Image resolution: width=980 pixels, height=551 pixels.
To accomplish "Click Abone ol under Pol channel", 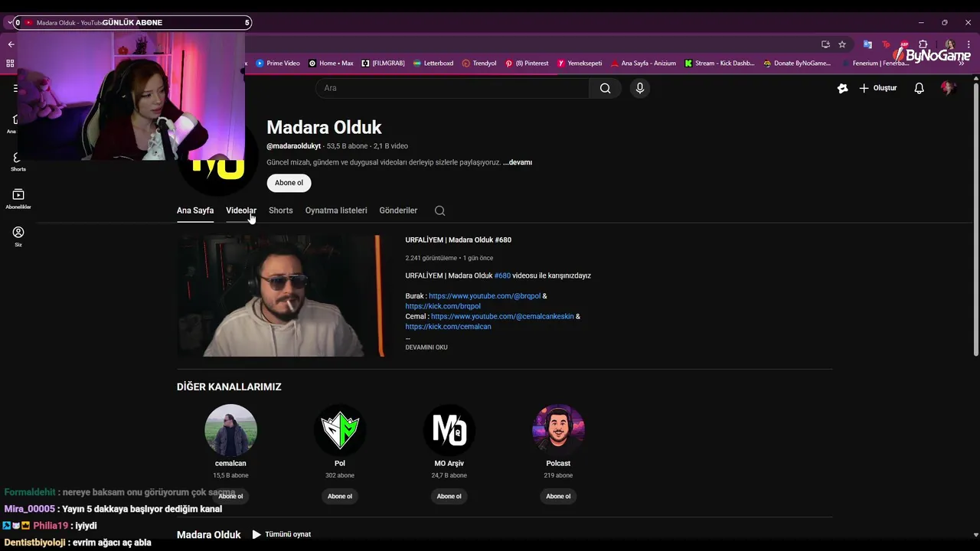I will click(x=340, y=496).
